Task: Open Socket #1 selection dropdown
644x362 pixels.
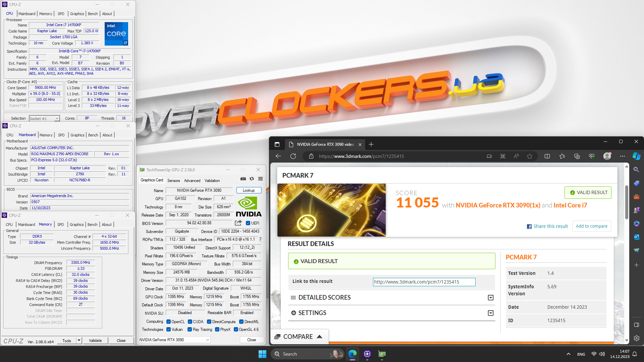Action: point(44,119)
